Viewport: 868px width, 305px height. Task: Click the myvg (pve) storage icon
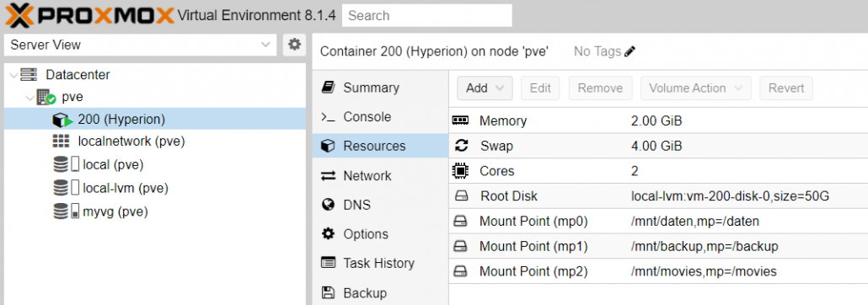point(67,211)
